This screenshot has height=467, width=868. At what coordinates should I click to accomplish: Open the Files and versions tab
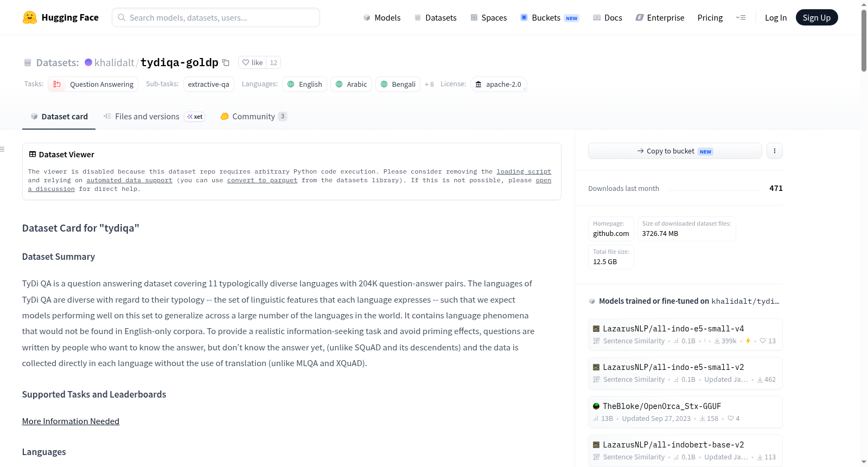point(154,117)
